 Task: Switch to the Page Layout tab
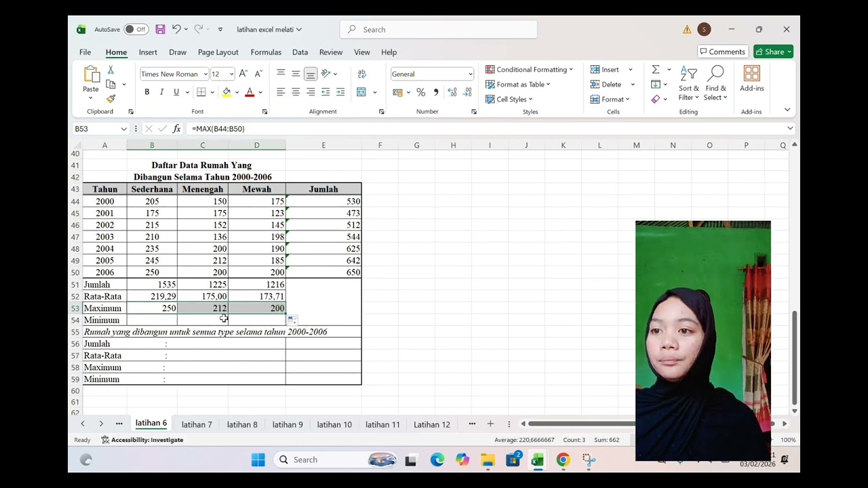pyautogui.click(x=218, y=52)
